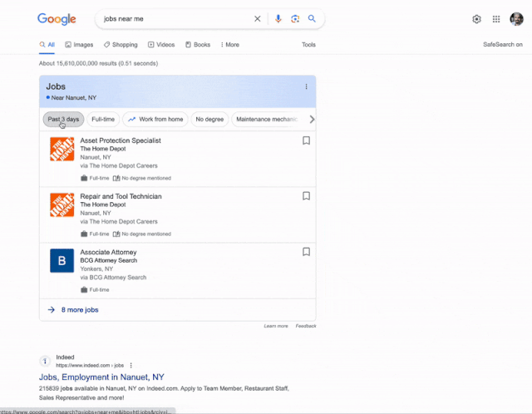Image resolution: width=532 pixels, height=414 pixels.
Task: Click BCG Attorney Search company name
Action: [x=109, y=260]
